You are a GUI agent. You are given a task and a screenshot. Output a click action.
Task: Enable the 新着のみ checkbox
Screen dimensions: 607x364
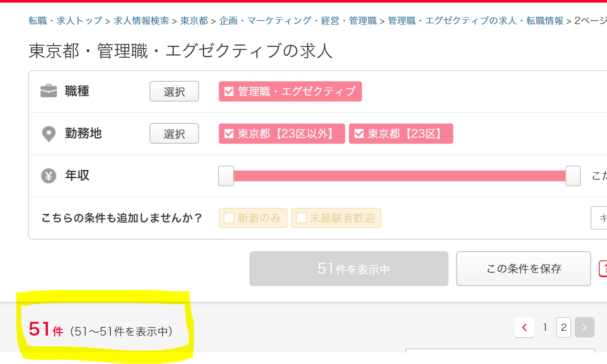click(x=253, y=218)
